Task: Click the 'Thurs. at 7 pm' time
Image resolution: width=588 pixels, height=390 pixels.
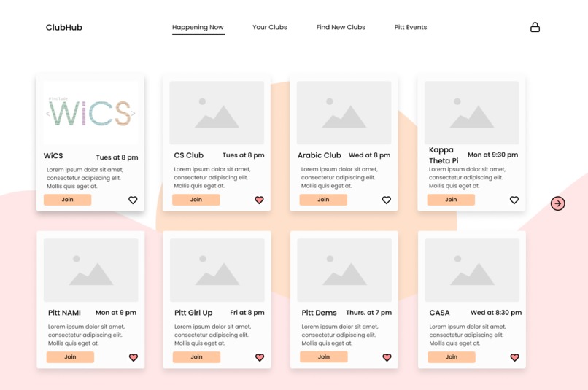Action: 368,313
